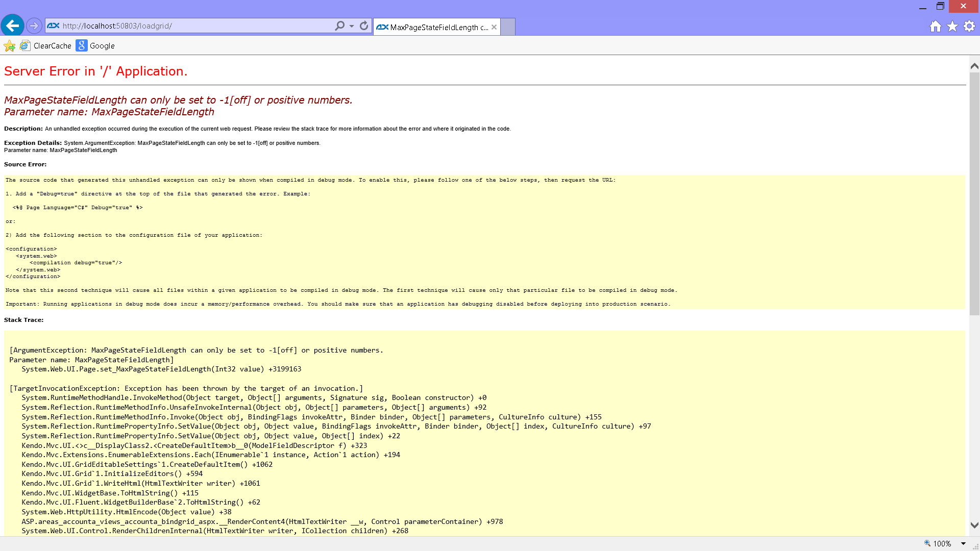
Task: Close the MaxPageStateFieldLength tab
Action: (494, 27)
